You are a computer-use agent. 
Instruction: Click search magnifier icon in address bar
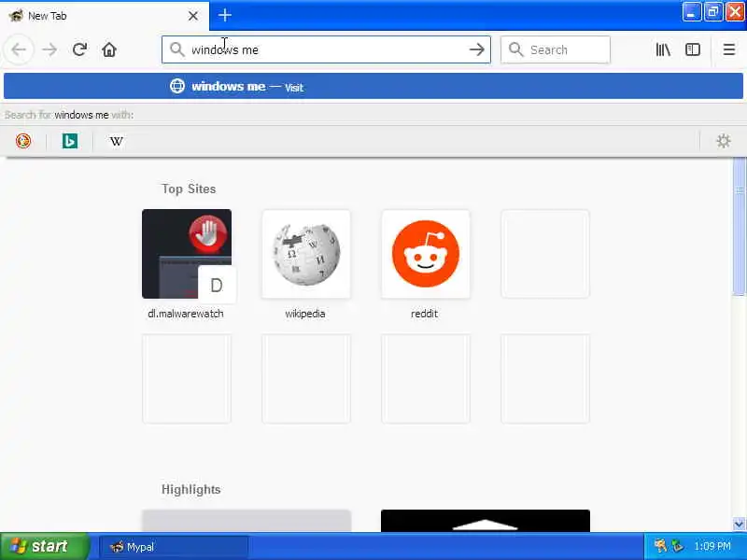(x=176, y=49)
